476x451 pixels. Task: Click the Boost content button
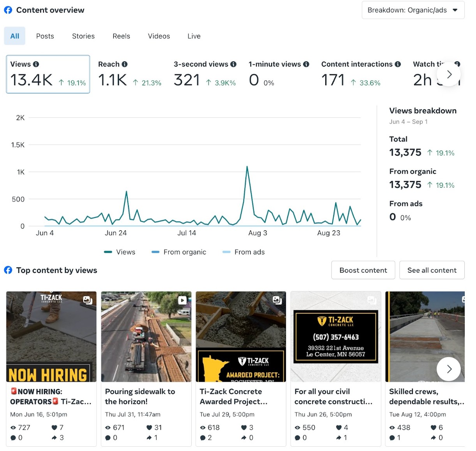363,270
